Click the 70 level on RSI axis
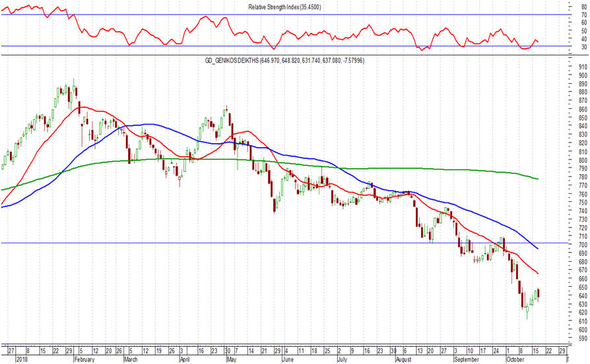 [584, 15]
